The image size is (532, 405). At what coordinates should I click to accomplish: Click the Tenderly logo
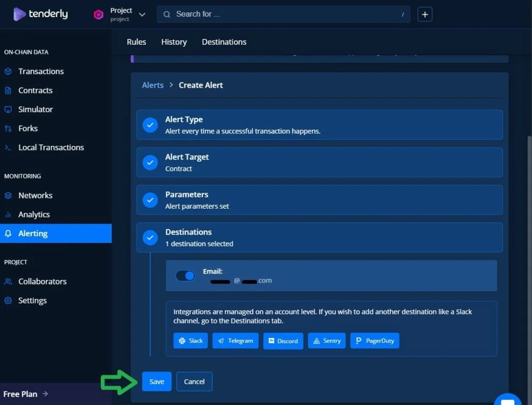[41, 14]
